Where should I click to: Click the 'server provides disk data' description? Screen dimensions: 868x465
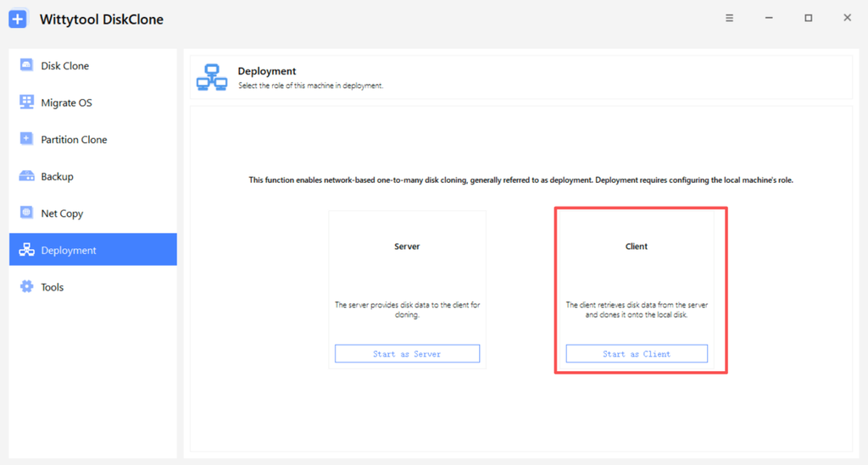point(407,310)
